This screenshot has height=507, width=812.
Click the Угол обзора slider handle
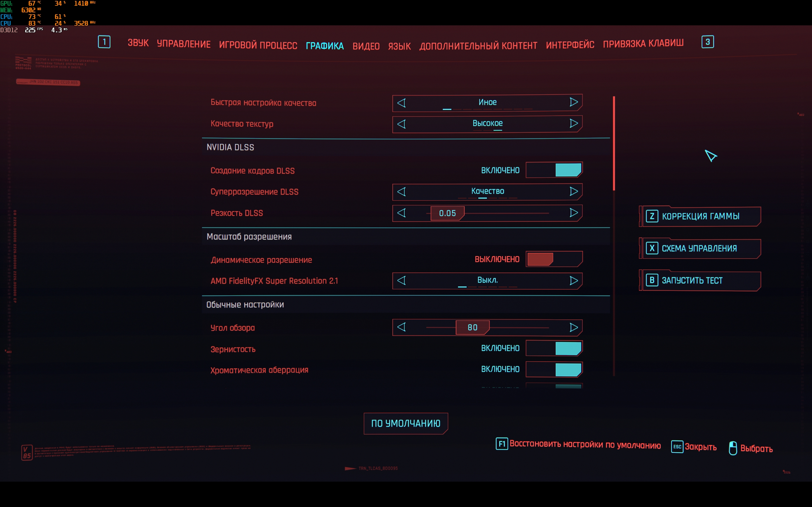coord(472,327)
